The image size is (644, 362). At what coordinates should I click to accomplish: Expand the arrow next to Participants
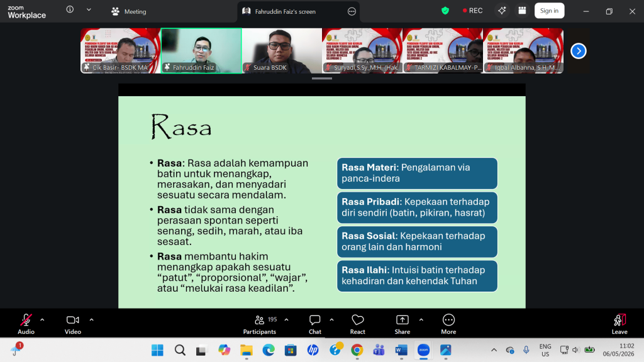click(x=286, y=320)
